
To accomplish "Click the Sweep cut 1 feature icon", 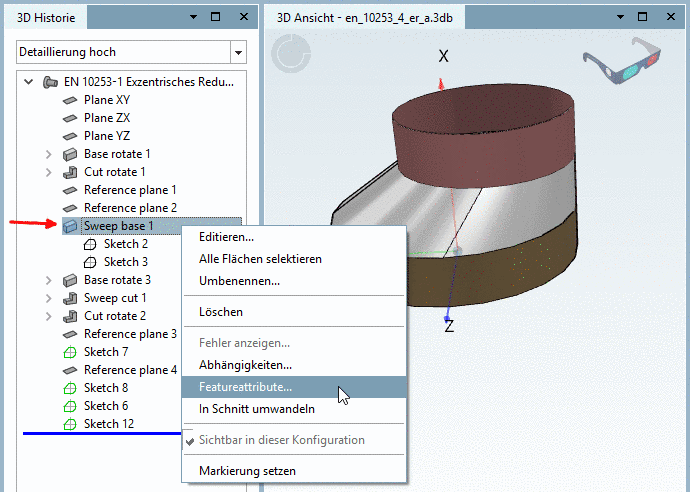I will click(x=70, y=298).
